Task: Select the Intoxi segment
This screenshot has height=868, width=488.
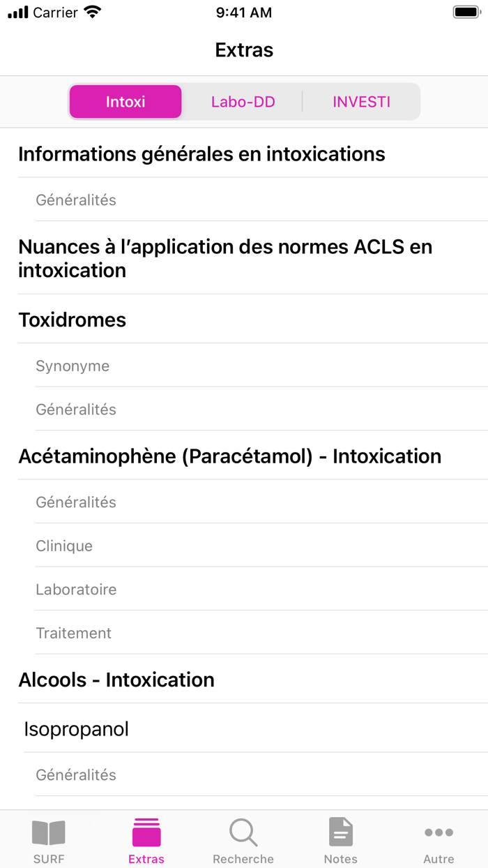Action: [125, 102]
